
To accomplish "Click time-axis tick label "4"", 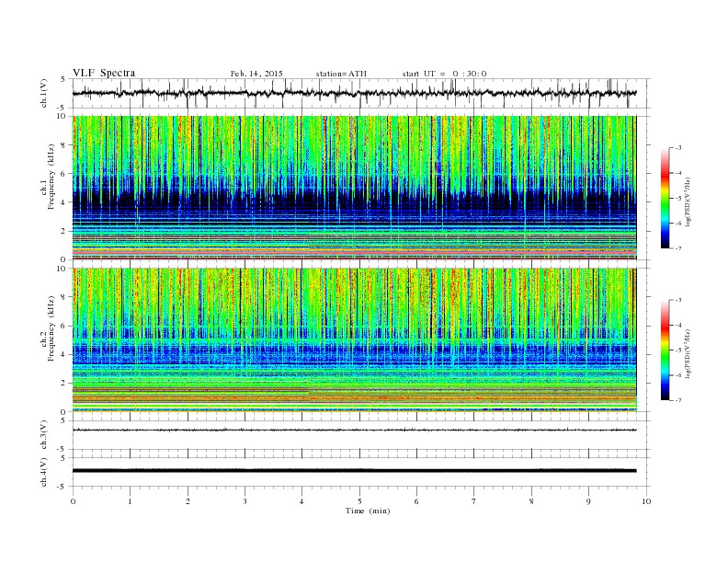I will [x=302, y=501].
